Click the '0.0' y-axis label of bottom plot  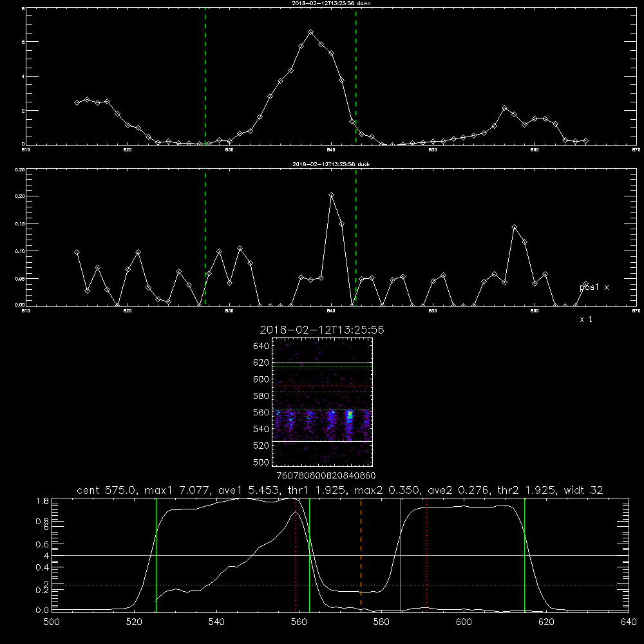(43, 610)
